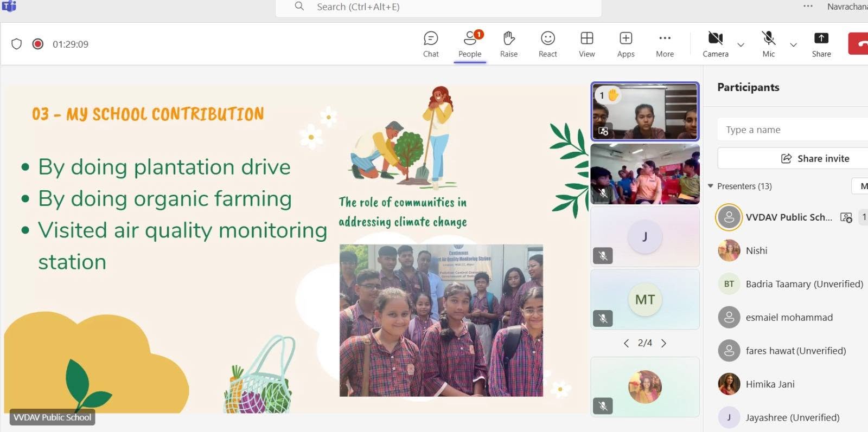
Task: Click VVDAV's screen-sharing status icon in the list
Action: 846,217
